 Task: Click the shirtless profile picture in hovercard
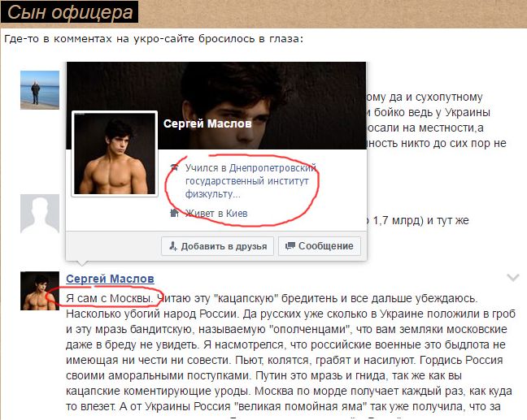tap(115, 154)
